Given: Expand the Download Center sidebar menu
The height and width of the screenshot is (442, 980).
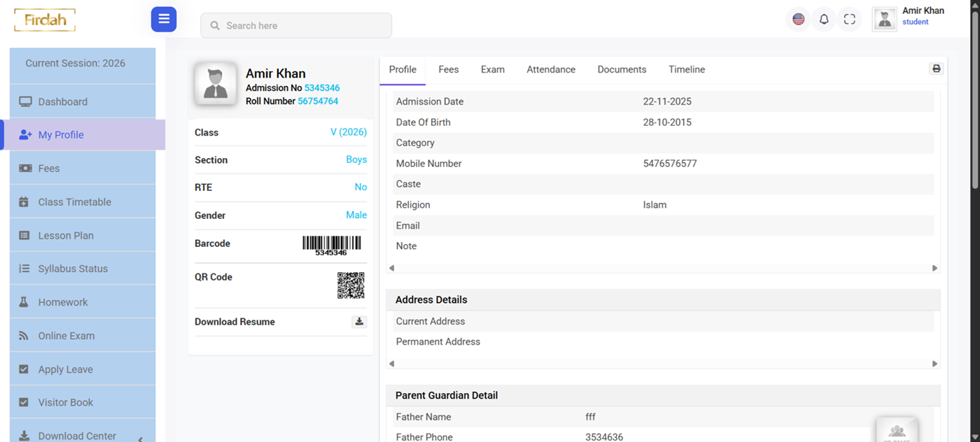Looking at the screenshot, I should click(83, 436).
